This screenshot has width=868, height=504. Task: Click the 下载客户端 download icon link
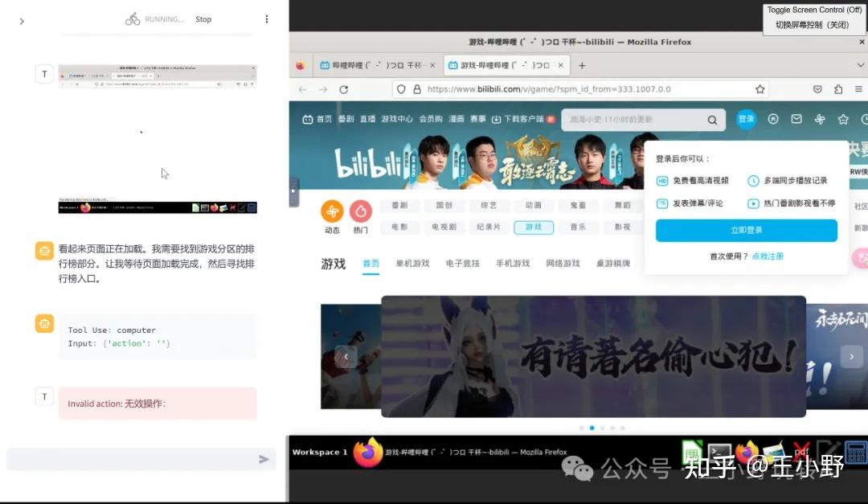click(x=517, y=119)
